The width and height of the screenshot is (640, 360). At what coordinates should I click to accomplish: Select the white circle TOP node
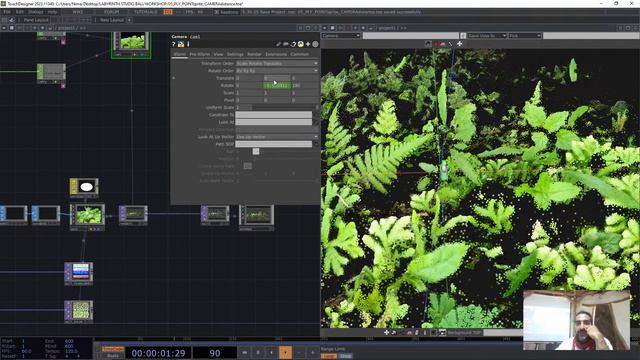tap(84, 187)
